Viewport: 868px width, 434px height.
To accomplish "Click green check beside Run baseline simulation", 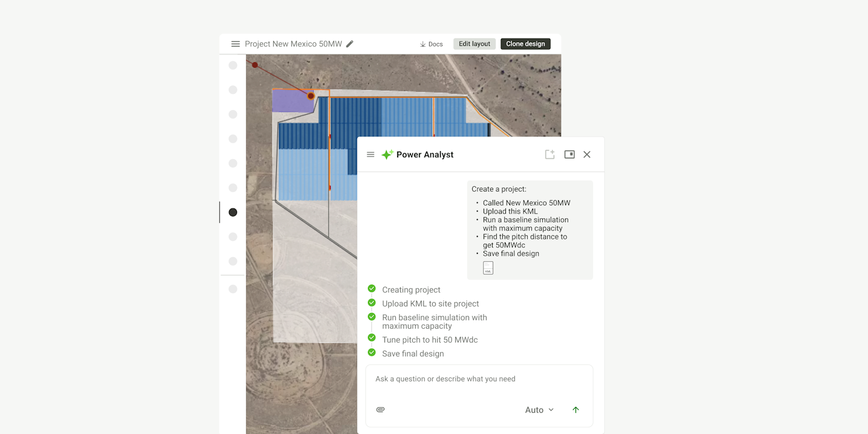I will (372, 317).
